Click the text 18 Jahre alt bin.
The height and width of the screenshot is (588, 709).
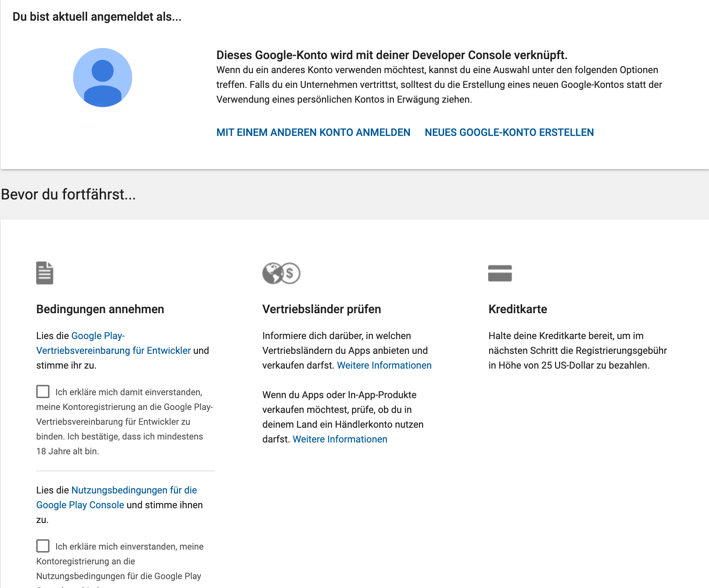point(68,451)
